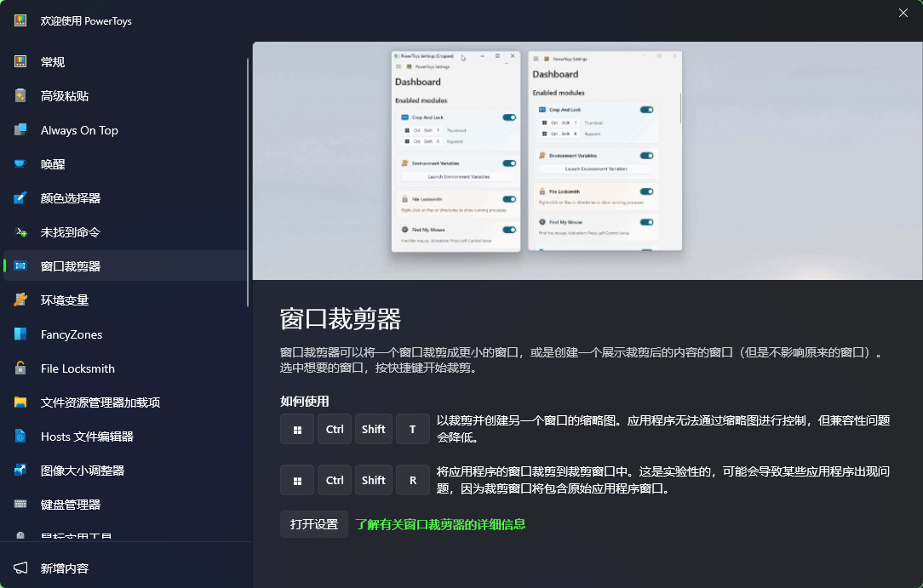This screenshot has width=923, height=588.
Task: Select the 颜色选择器 eyedropper icon
Action: [20, 198]
